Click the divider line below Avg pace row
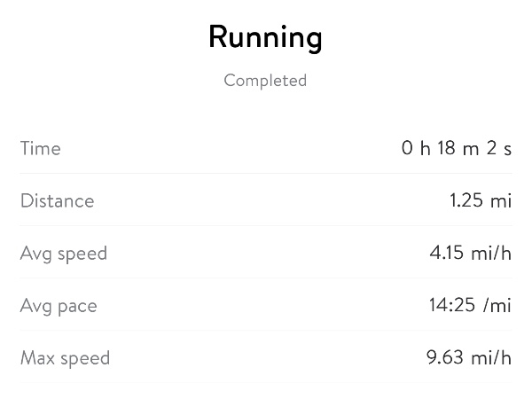 [x=266, y=331]
